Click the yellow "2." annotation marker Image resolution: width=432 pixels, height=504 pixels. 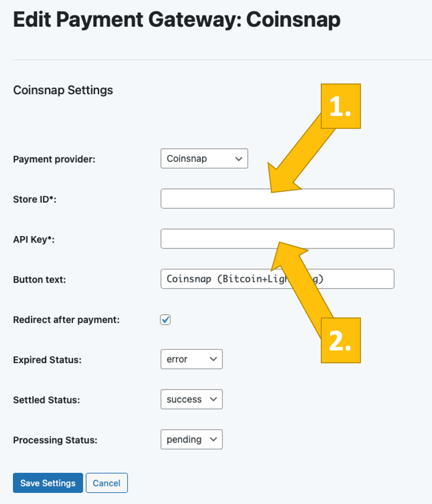point(340,340)
